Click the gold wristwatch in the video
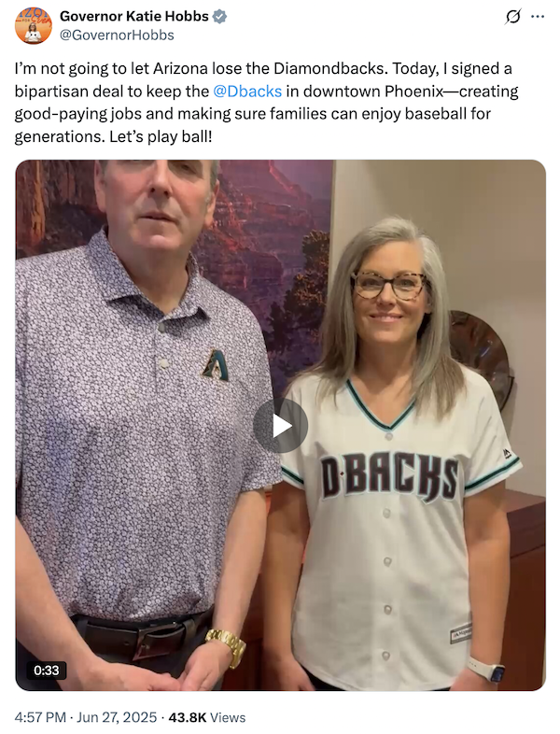 click(x=227, y=645)
